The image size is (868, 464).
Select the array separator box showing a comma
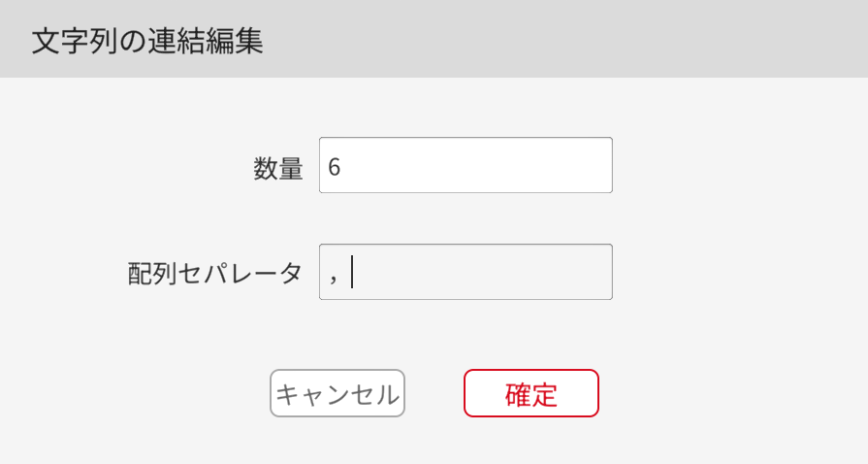[x=466, y=272]
